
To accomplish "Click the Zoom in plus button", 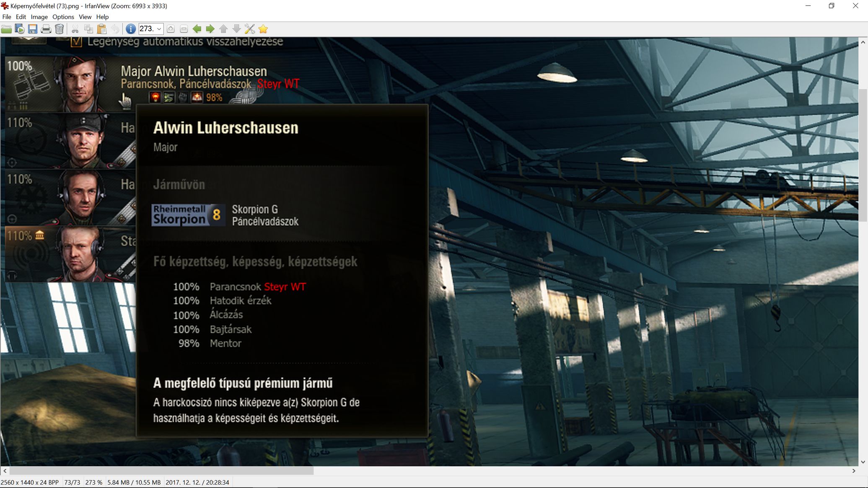I will pyautogui.click(x=171, y=29).
